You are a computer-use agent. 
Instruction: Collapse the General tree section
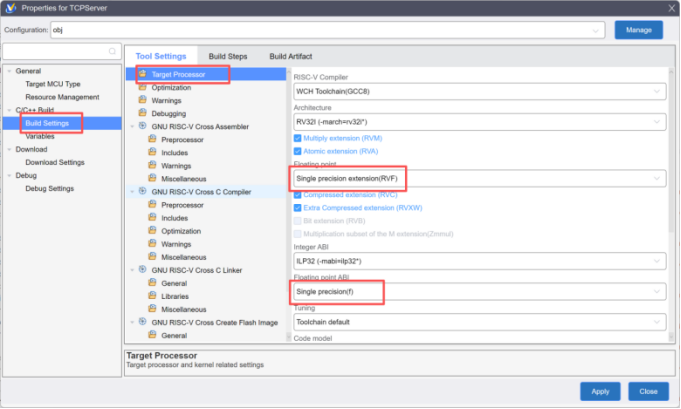tap(9, 71)
